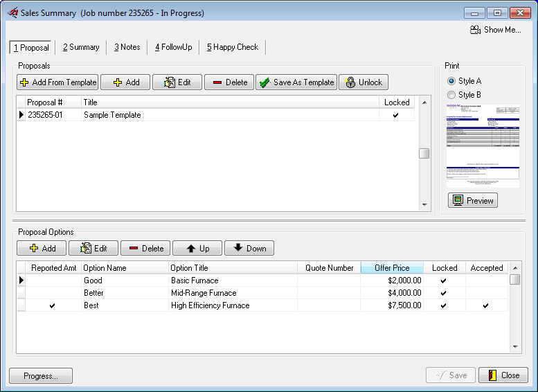Toggle Locked check for Good option
Viewport: 538px width, 392px height.
pos(444,280)
